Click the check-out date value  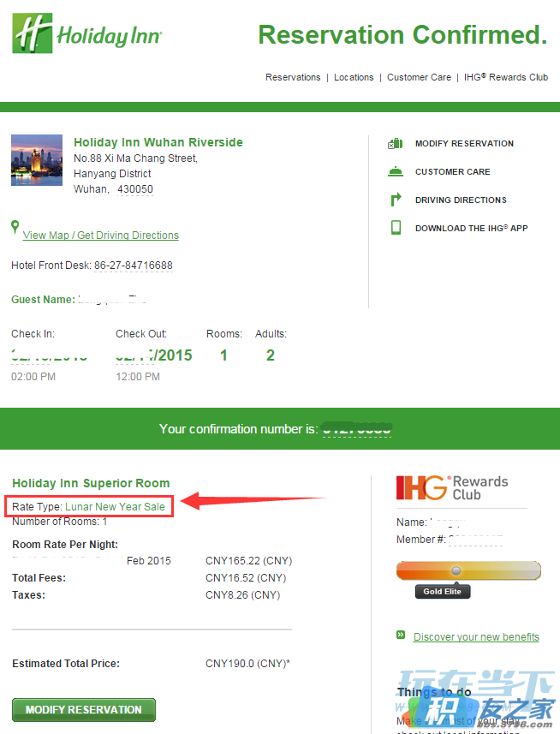tap(154, 355)
